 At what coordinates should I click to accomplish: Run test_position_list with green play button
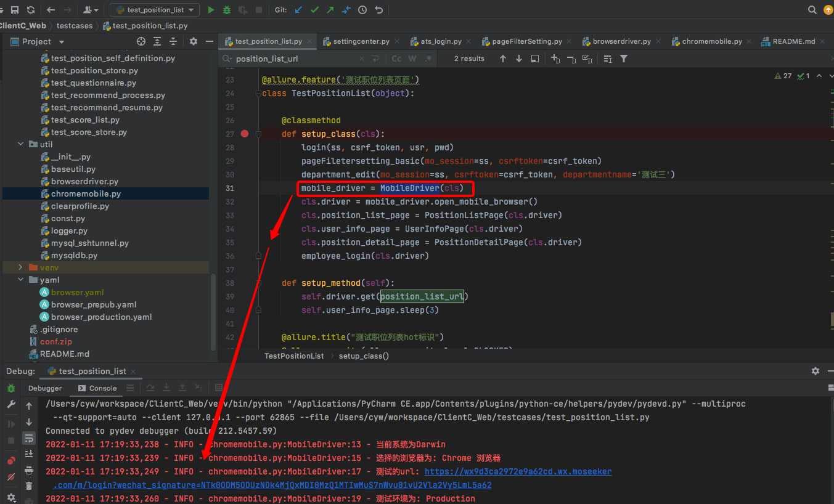(x=211, y=10)
